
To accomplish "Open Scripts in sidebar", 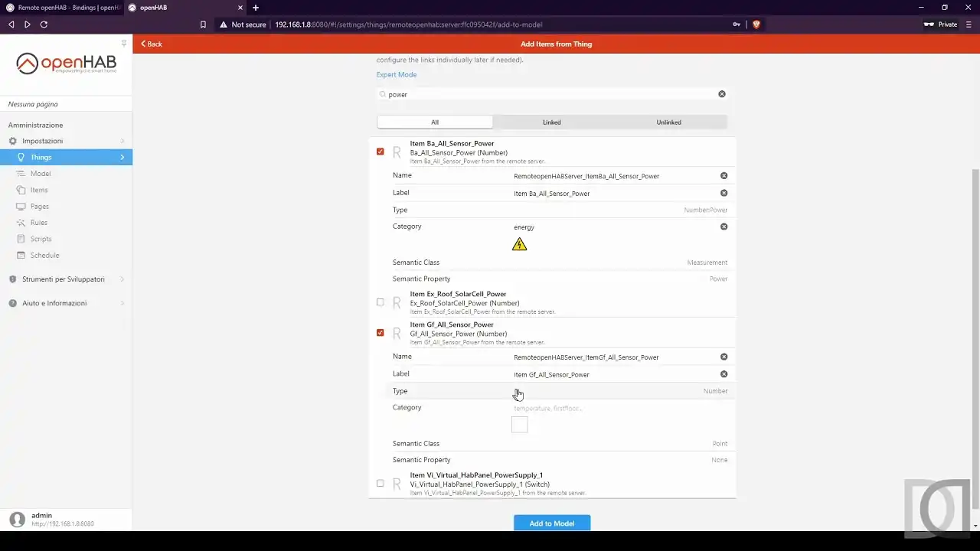I will pos(66,239).
